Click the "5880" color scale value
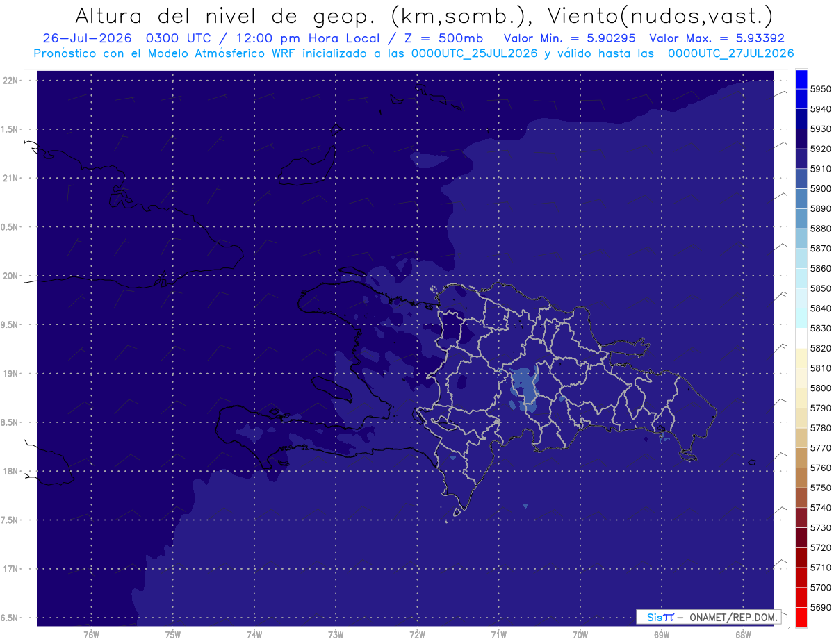This screenshot has height=644, width=834. tap(821, 229)
